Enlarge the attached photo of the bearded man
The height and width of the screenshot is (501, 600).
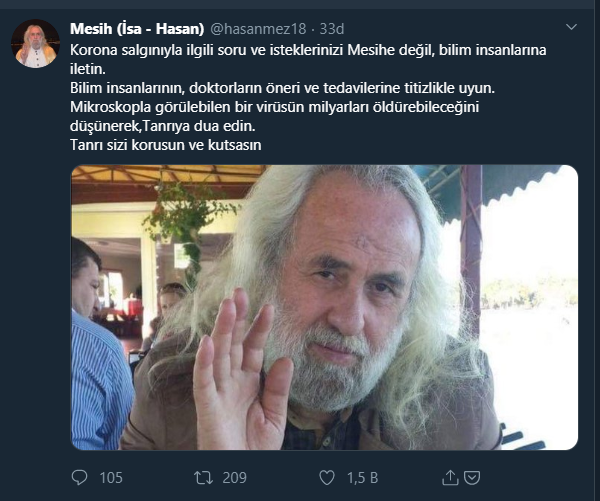324,307
